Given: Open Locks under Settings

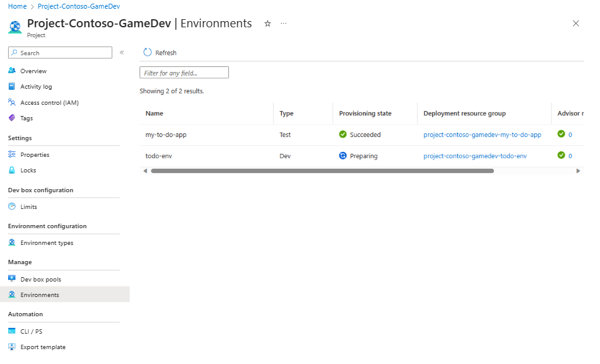Looking at the screenshot, I should (28, 171).
